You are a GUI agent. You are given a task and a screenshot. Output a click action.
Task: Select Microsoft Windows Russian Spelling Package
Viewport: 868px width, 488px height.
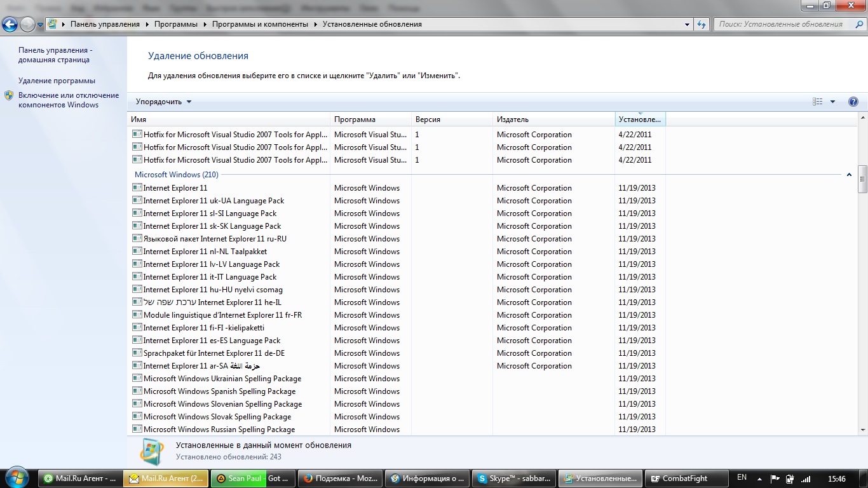point(219,430)
